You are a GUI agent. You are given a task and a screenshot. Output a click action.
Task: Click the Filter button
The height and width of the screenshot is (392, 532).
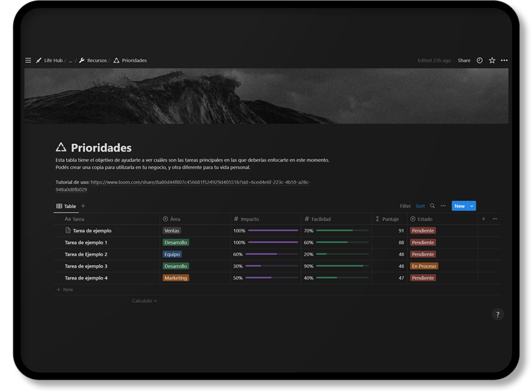point(406,206)
